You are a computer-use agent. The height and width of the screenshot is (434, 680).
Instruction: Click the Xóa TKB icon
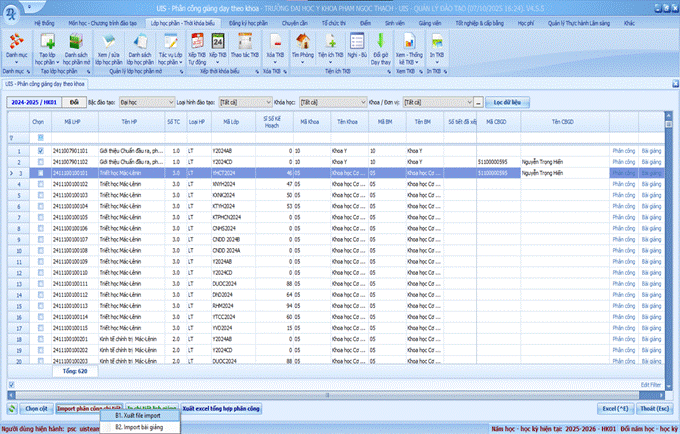coord(275,42)
